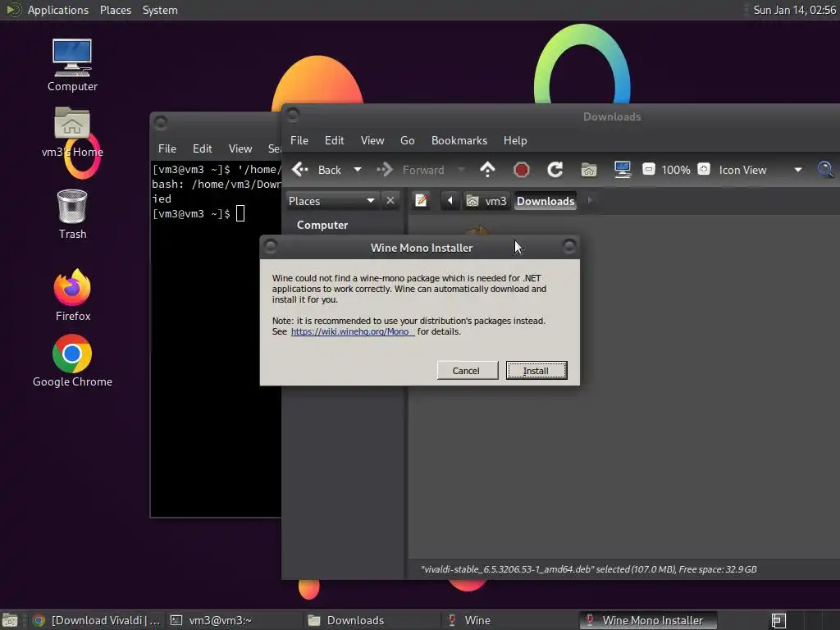Click Install in Wine Mono Installer
The width and height of the screenshot is (840, 630).
pos(536,371)
